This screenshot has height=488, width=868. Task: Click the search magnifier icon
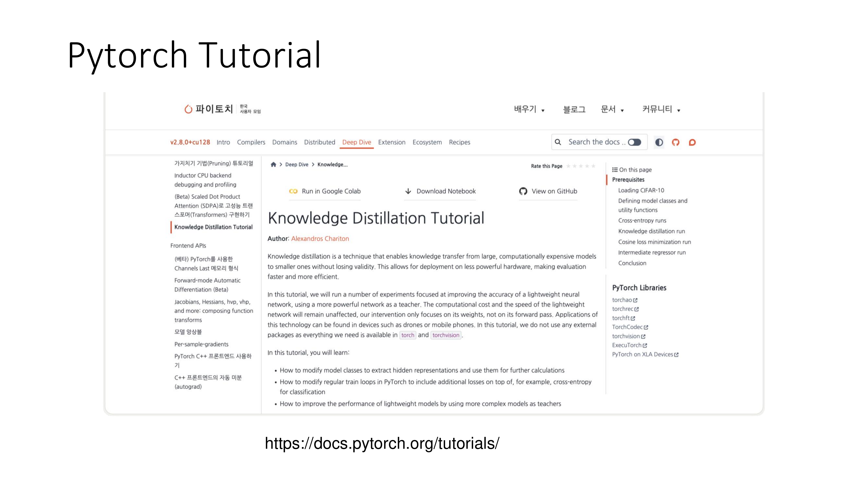pyautogui.click(x=558, y=142)
